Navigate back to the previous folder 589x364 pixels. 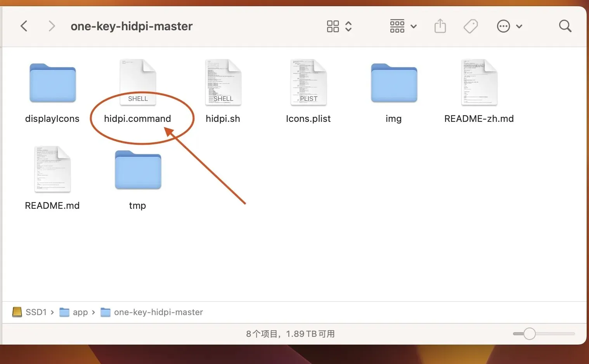(24, 26)
